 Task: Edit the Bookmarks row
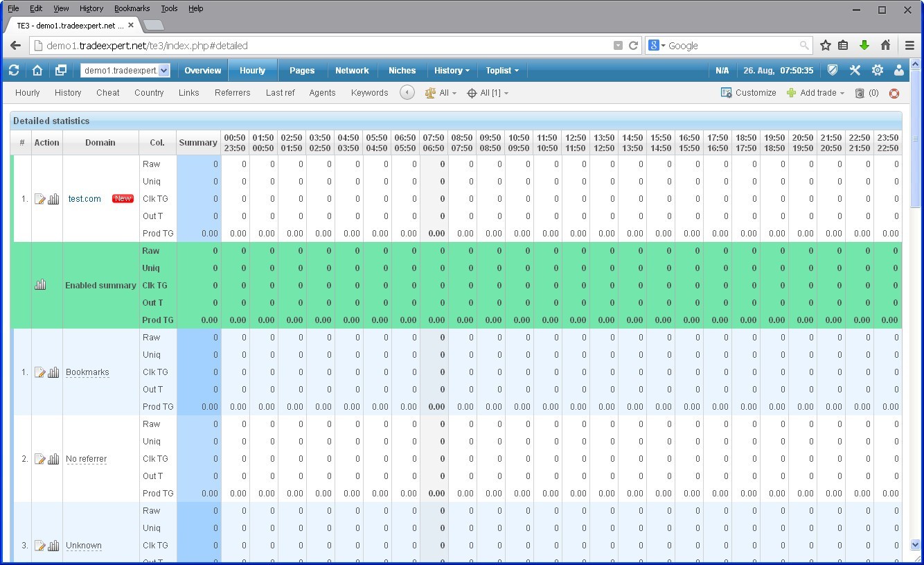tap(40, 372)
